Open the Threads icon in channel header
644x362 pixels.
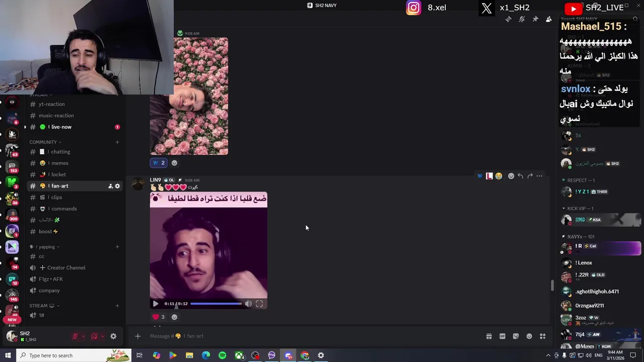(509, 19)
